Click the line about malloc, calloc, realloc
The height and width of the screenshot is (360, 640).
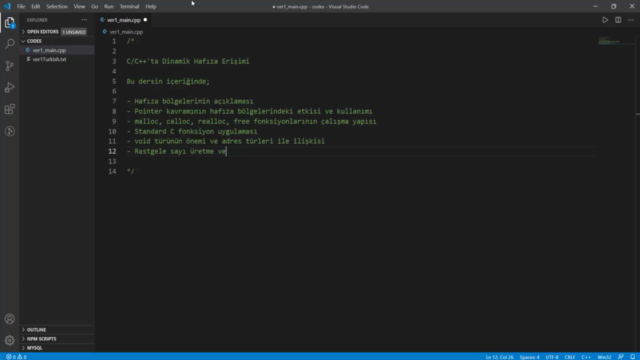coord(251,121)
